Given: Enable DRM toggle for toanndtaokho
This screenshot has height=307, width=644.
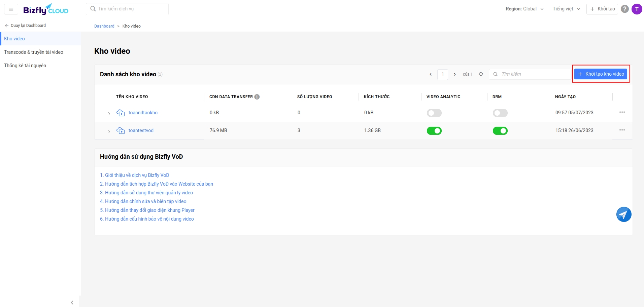Looking at the screenshot, I should click(500, 113).
